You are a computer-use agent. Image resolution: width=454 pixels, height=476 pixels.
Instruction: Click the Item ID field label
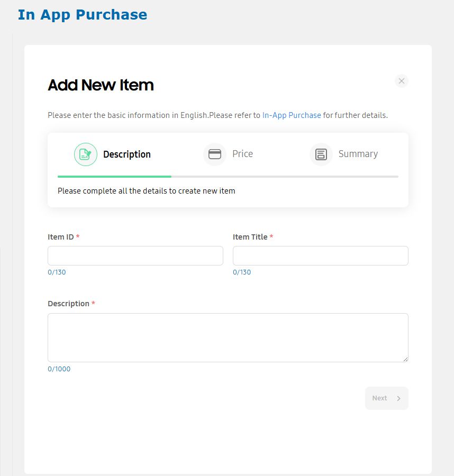[61, 237]
